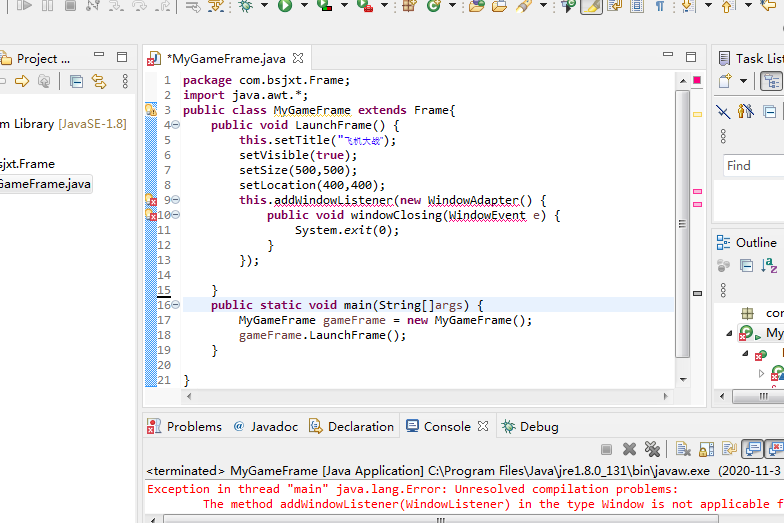
Task: Toggle Link with Editor in the Project Explorer
Action: tap(98, 81)
